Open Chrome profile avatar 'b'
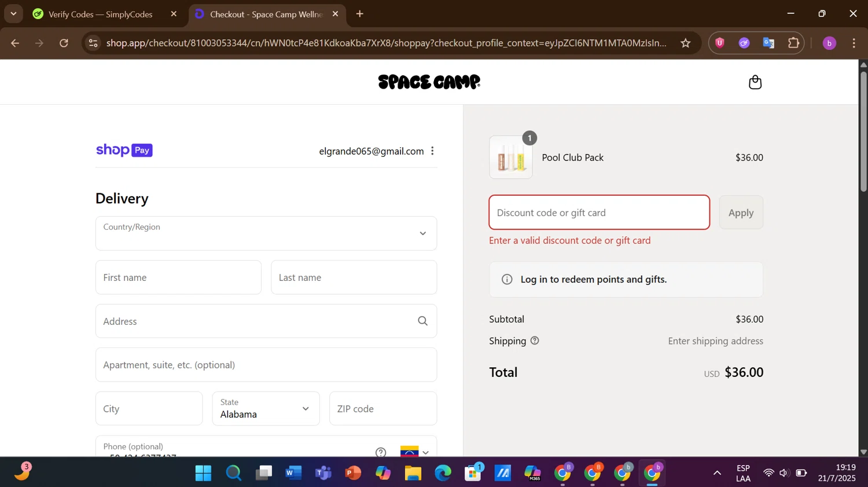 tap(829, 43)
